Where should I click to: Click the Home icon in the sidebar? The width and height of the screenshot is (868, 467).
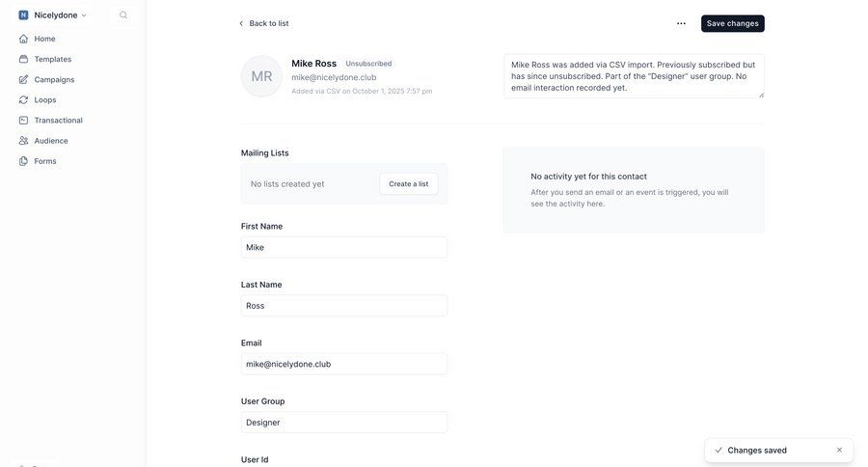[23, 39]
